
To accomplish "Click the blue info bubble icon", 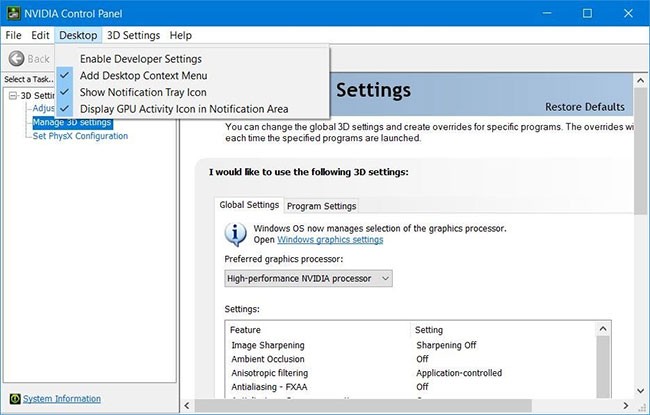I will click(x=235, y=234).
